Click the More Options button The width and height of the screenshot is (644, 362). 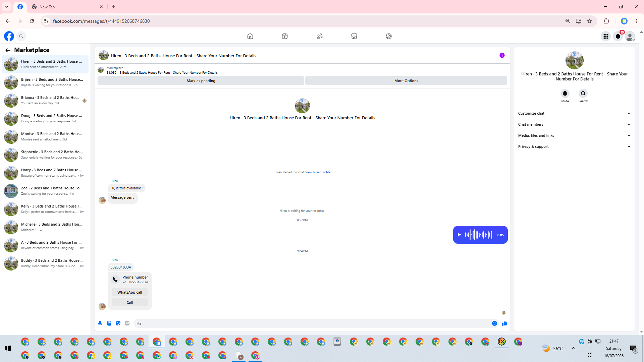[406, 81]
